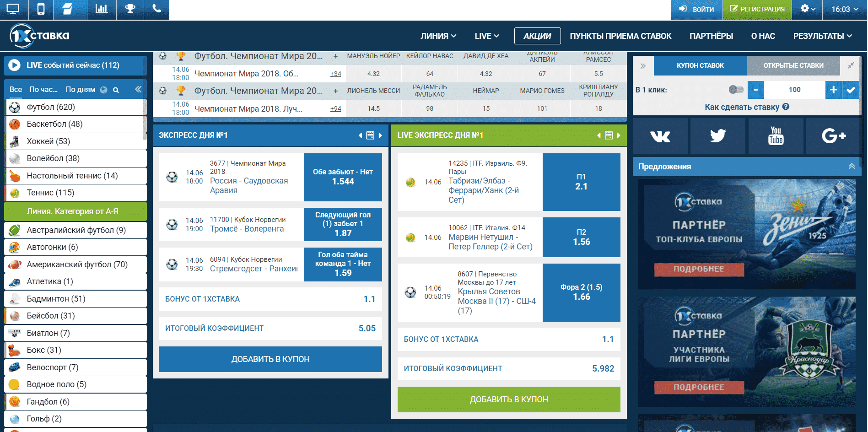868x432 pixels.
Task: Click globe icon in sidebar filter
Action: pos(103,90)
